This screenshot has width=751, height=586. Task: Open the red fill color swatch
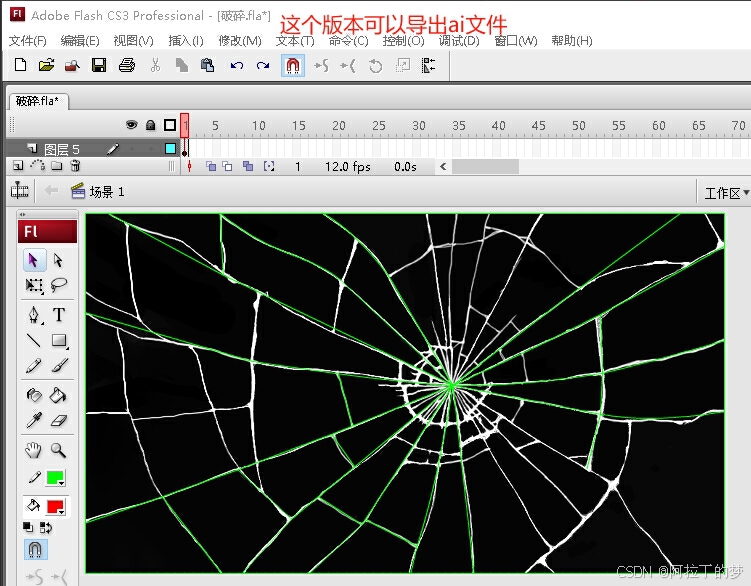click(x=55, y=506)
